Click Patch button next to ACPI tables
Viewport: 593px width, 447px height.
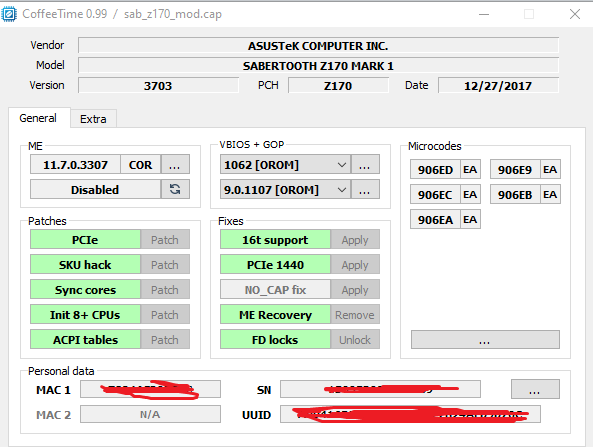click(165, 339)
